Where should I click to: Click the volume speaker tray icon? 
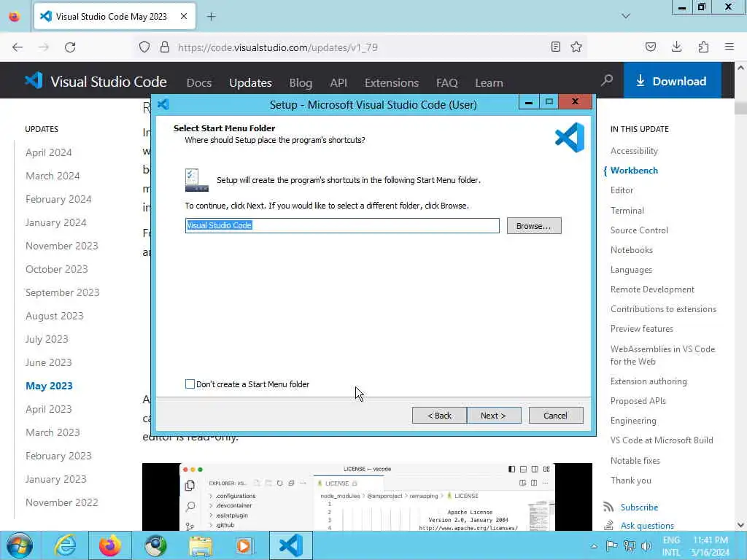click(646, 545)
